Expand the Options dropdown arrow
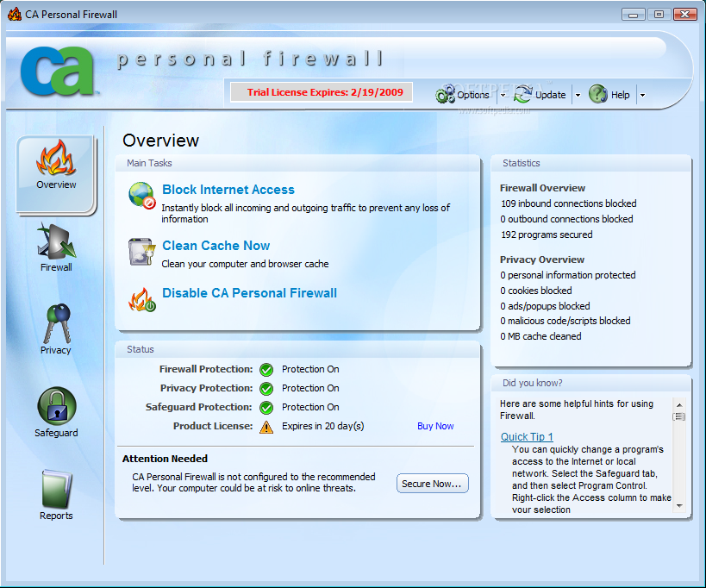 pos(503,95)
